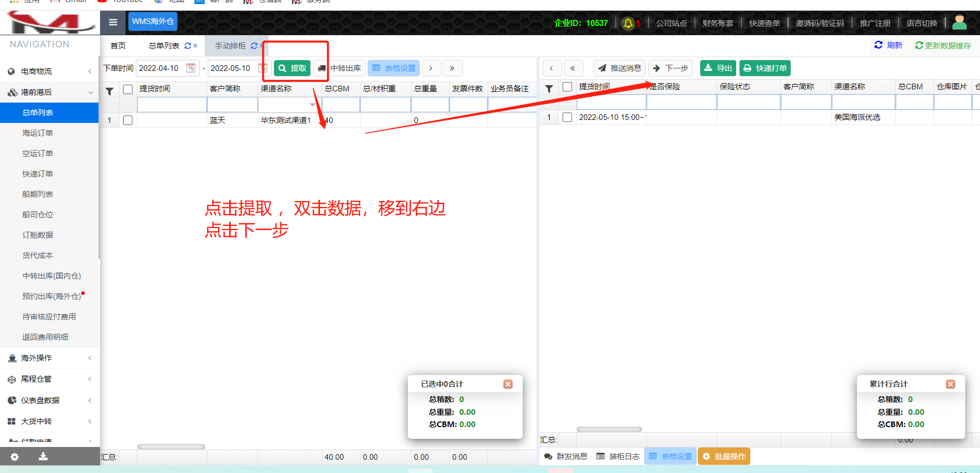Close the 累计行合计 summary popup
The image size is (980, 473).
click(950, 384)
